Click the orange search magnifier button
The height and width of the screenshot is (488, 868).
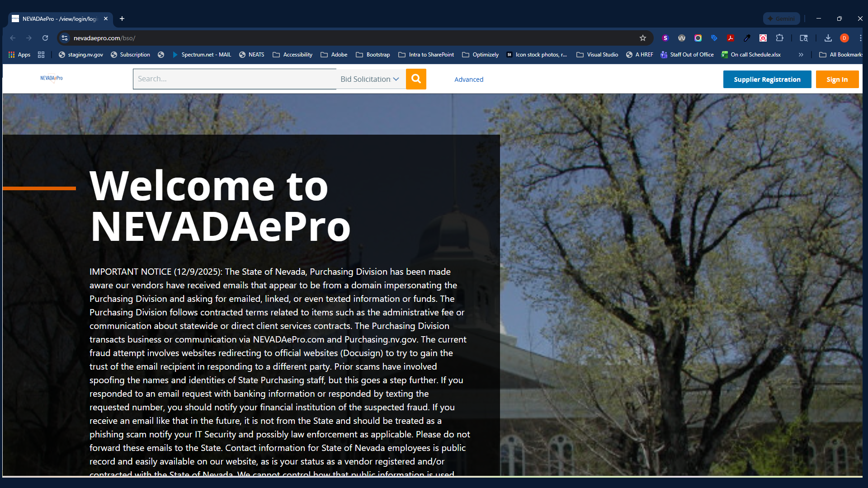point(416,79)
